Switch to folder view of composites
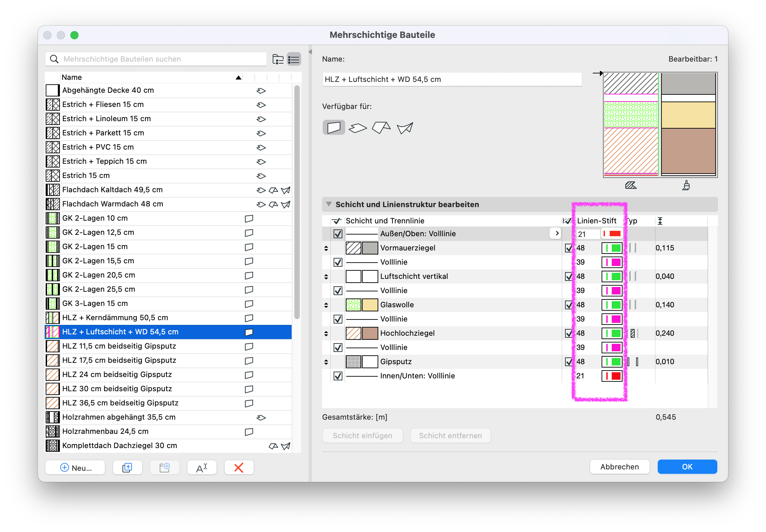Screen dimensions: 766x532 click(x=278, y=59)
